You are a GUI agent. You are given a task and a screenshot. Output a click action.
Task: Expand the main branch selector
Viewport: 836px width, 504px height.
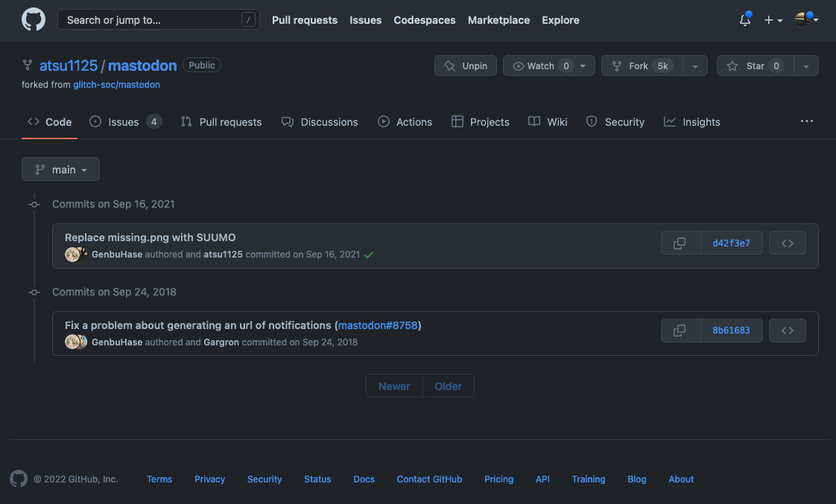(x=61, y=170)
